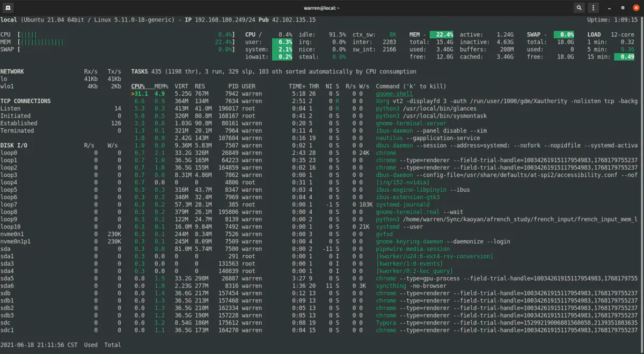Click the MEM% column header
The height and width of the screenshot is (354, 644).
pyautogui.click(x=162, y=86)
